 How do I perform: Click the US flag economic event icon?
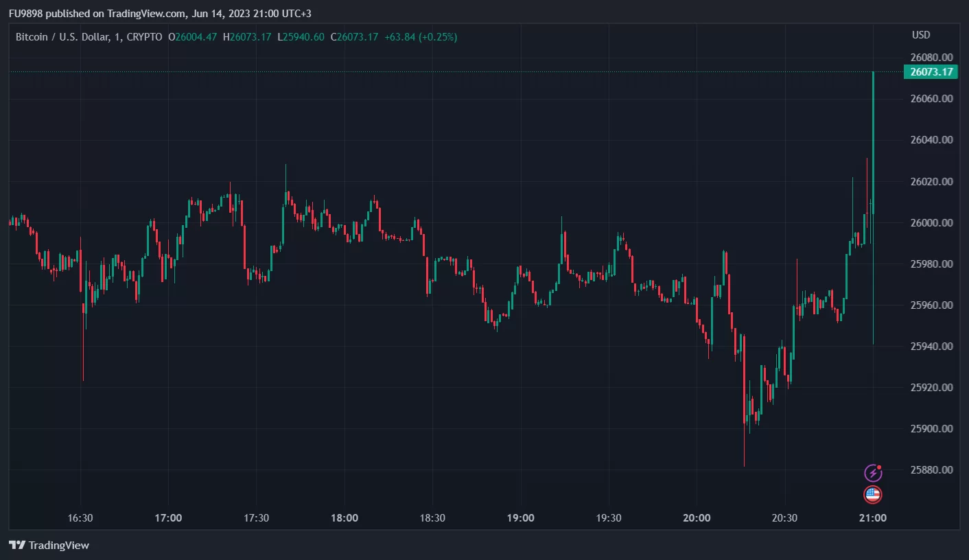pos(872,494)
